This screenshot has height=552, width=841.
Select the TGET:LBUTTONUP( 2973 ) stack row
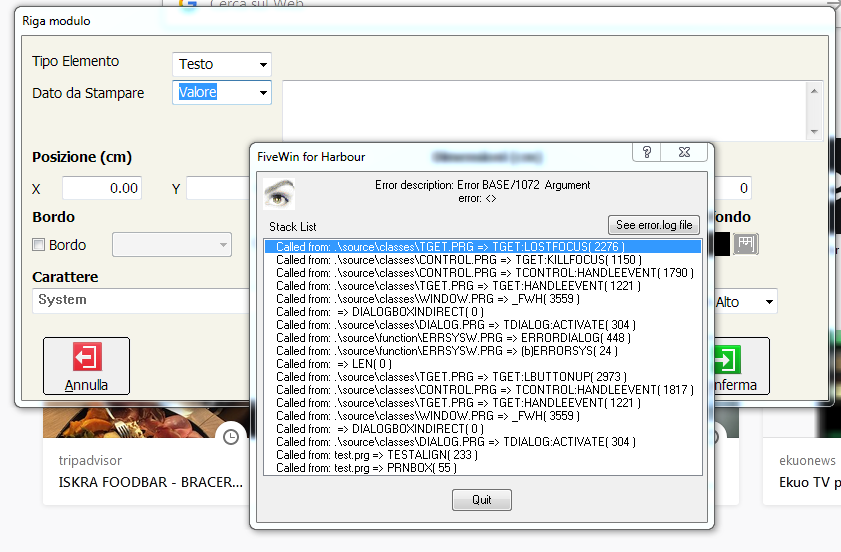483,377
